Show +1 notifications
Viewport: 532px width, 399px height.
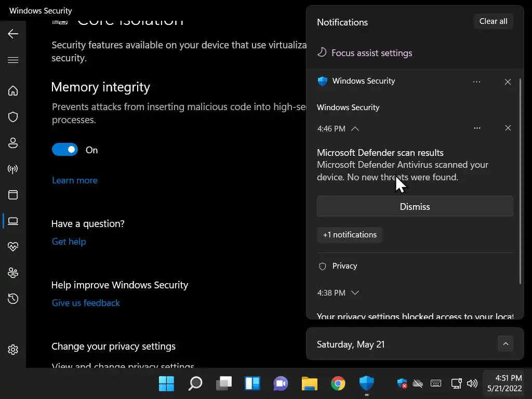[x=350, y=235]
